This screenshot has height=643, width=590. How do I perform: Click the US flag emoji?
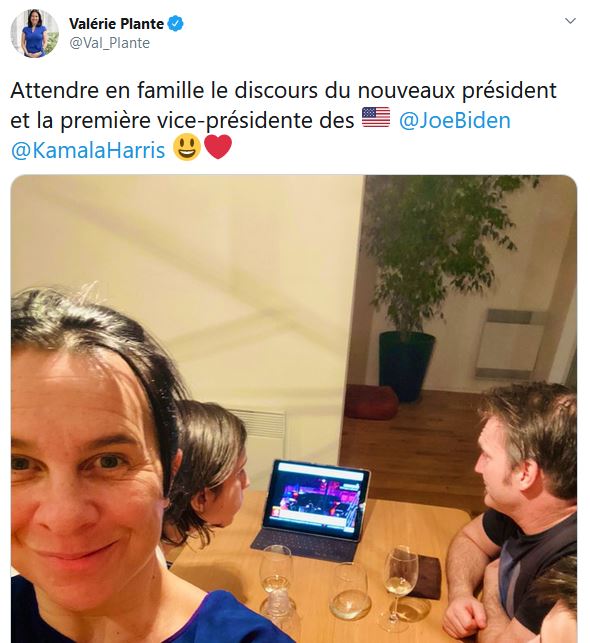[376, 118]
